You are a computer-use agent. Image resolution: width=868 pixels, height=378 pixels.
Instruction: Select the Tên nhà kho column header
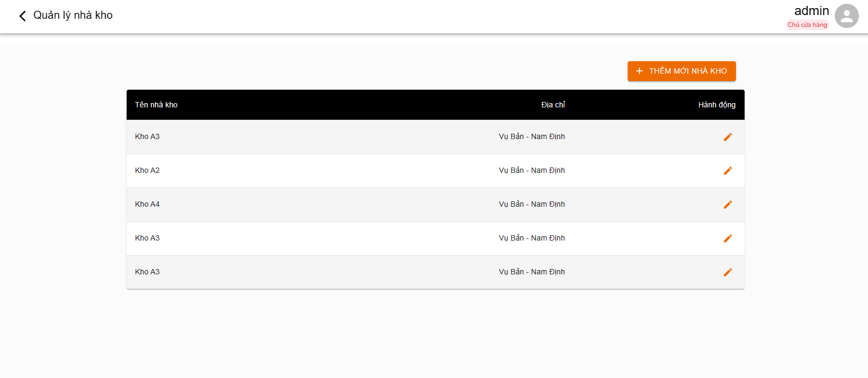coord(156,105)
